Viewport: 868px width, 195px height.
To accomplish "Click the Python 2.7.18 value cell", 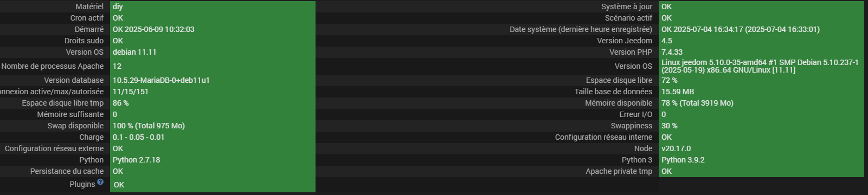I will 213,160.
